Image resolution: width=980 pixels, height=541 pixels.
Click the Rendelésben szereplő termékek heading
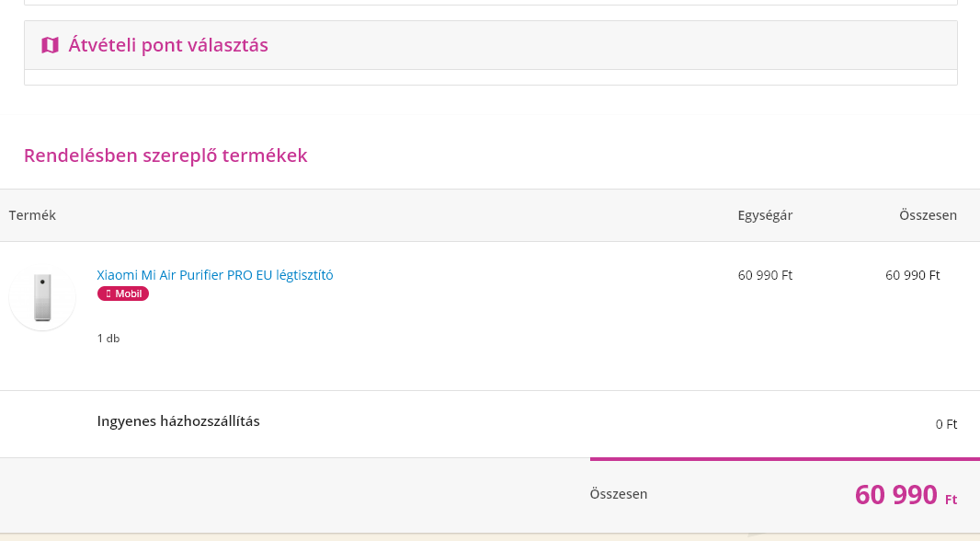coord(165,155)
